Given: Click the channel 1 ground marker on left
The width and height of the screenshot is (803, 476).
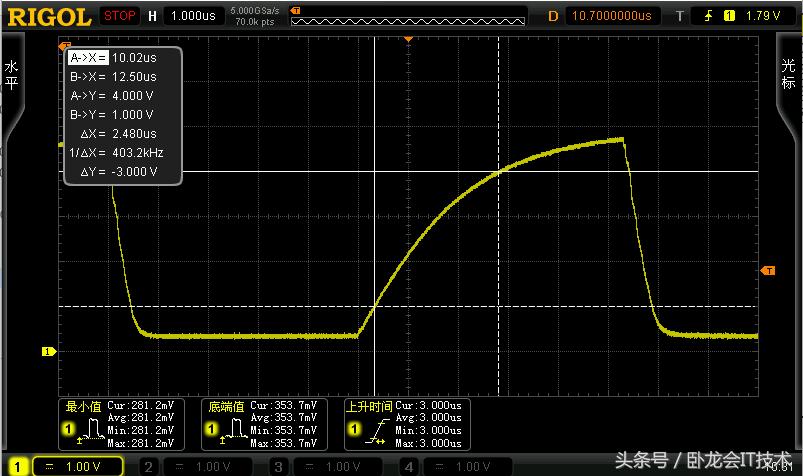Looking at the screenshot, I should [49, 351].
